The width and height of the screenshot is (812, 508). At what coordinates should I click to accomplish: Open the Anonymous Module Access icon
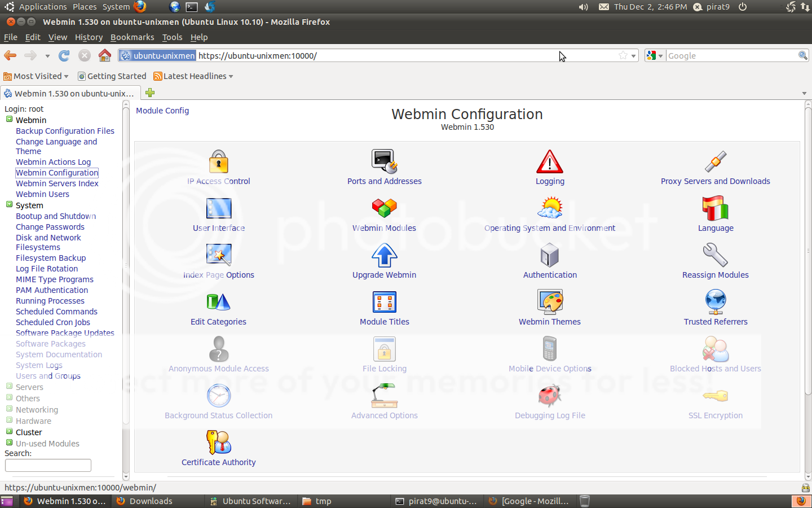(219, 349)
